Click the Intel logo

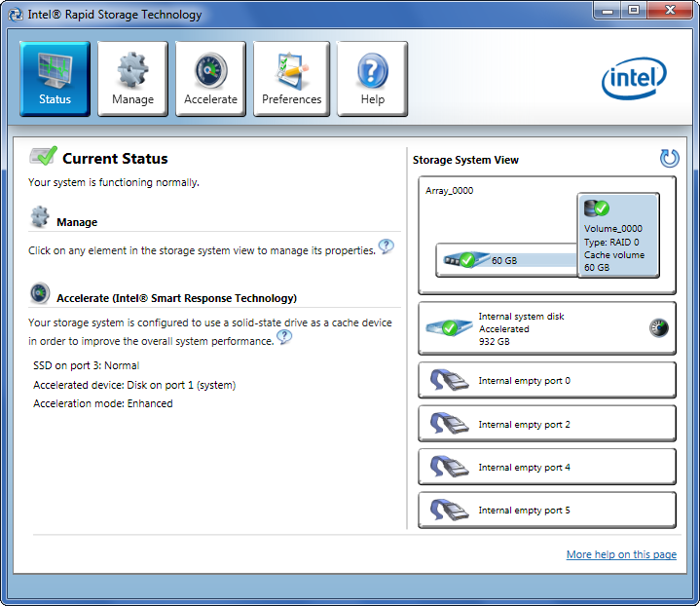[x=634, y=78]
